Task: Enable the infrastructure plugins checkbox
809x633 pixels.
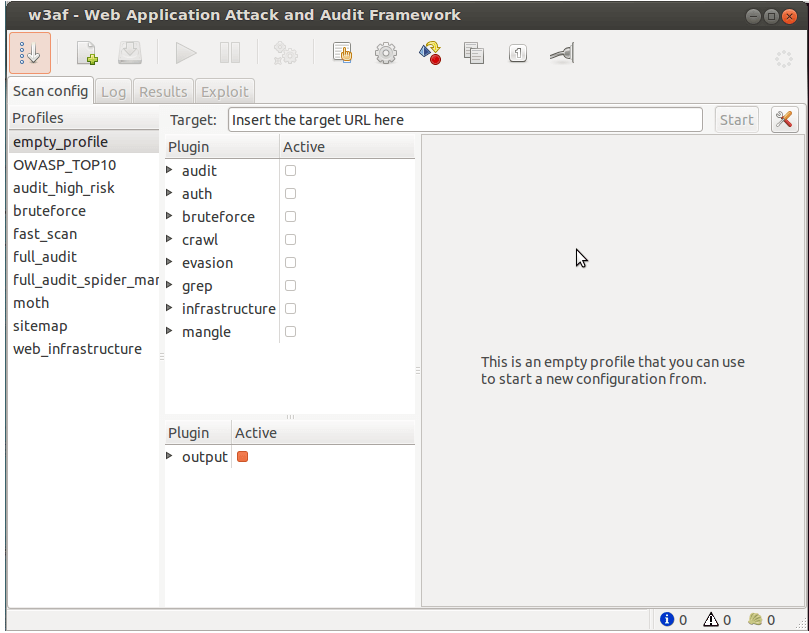Action: [x=290, y=309]
